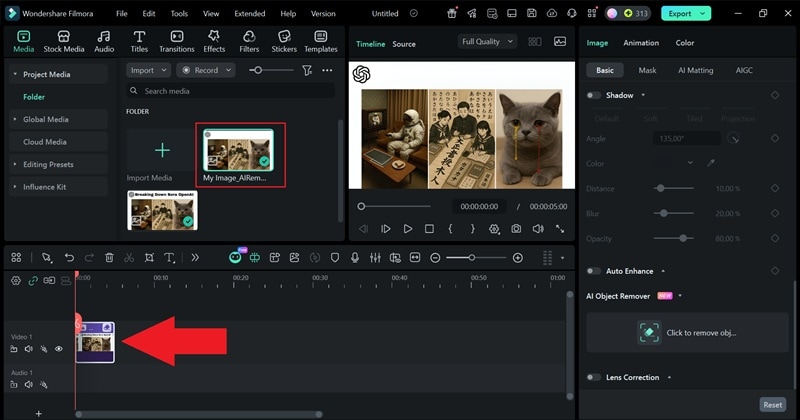800x420 pixels.
Task: Expand preview to fullscreen
Action: tap(560, 229)
